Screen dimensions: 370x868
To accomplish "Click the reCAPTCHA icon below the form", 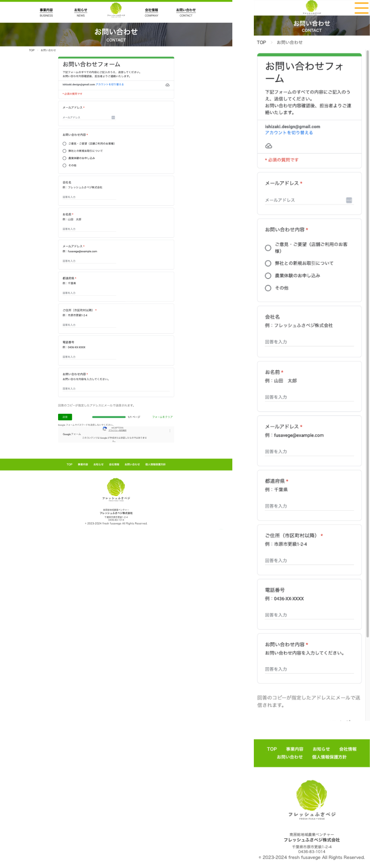I will pyautogui.click(x=105, y=429).
